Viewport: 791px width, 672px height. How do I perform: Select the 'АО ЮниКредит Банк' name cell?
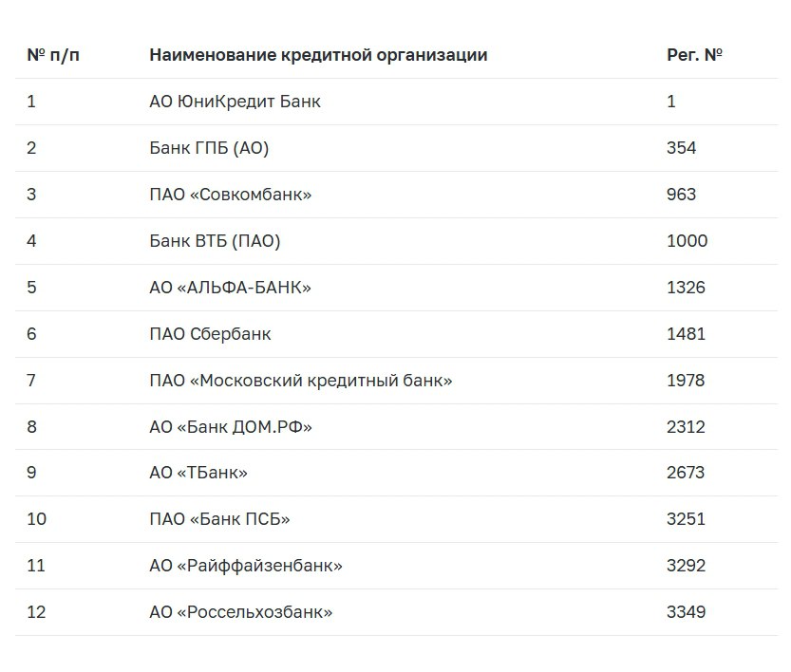coord(235,102)
